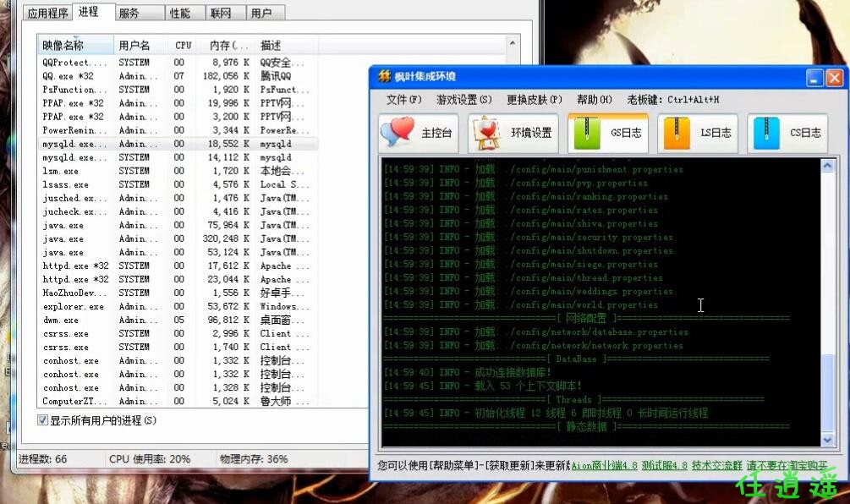
Task: Toggle 显示所有用户的进程 checkbox
Action: (42, 420)
